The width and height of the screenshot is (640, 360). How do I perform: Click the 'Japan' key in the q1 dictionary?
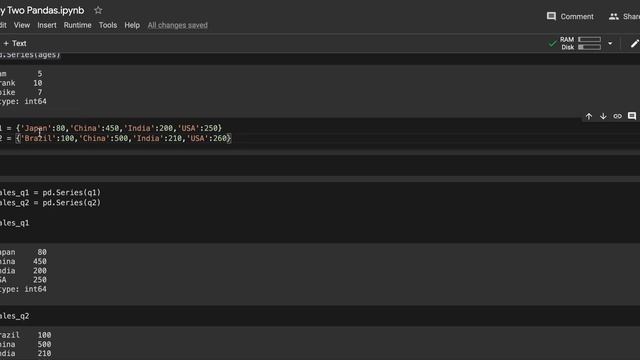point(36,128)
